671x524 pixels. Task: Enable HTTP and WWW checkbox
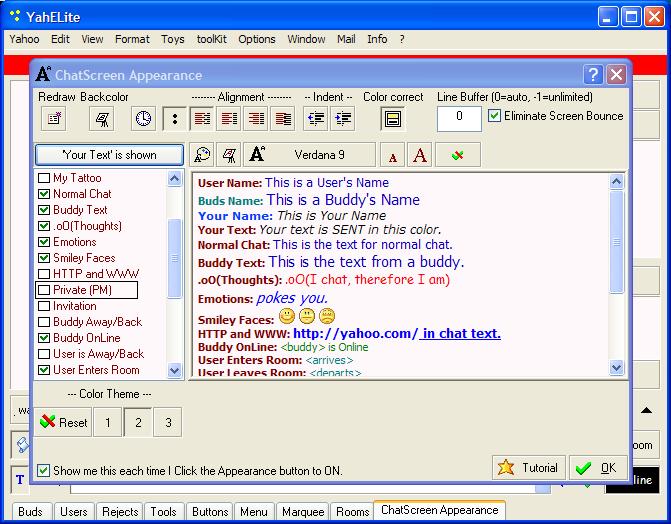pos(44,274)
